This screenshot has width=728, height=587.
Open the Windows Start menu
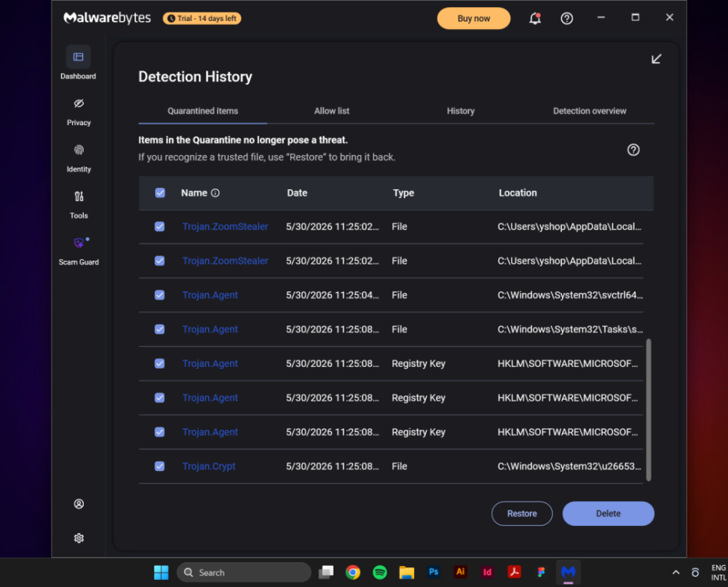click(x=161, y=572)
